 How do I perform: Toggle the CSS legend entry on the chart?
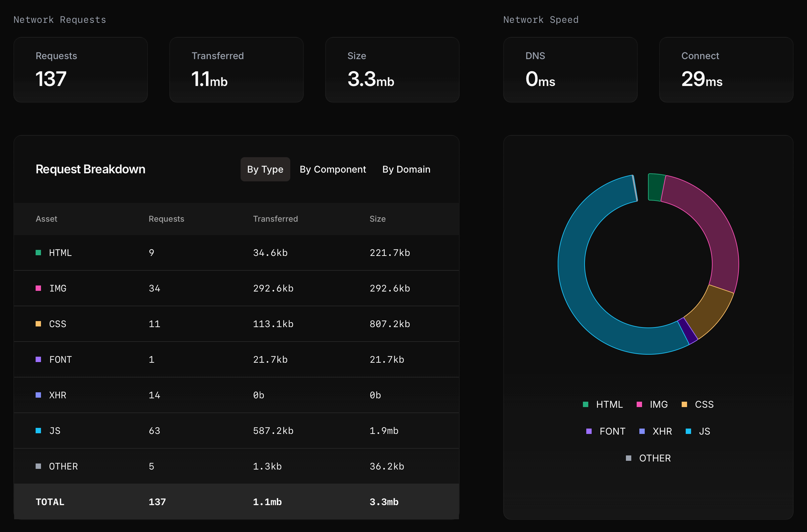(x=698, y=404)
